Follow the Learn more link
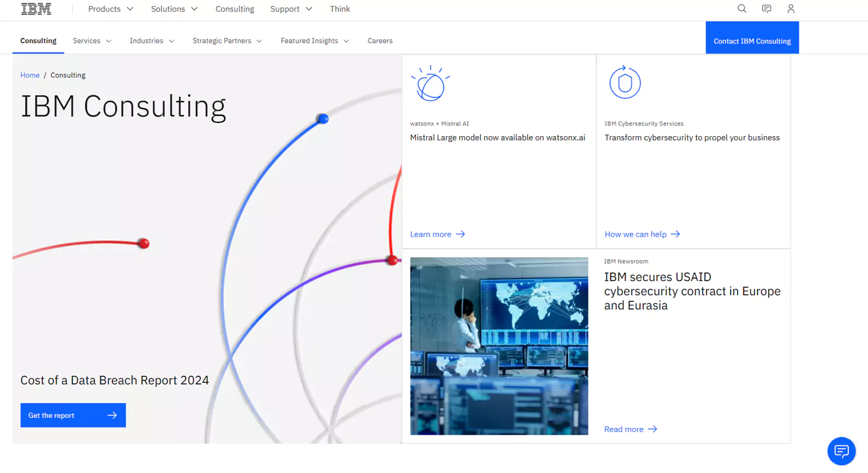This screenshot has width=868, height=473. (x=437, y=234)
